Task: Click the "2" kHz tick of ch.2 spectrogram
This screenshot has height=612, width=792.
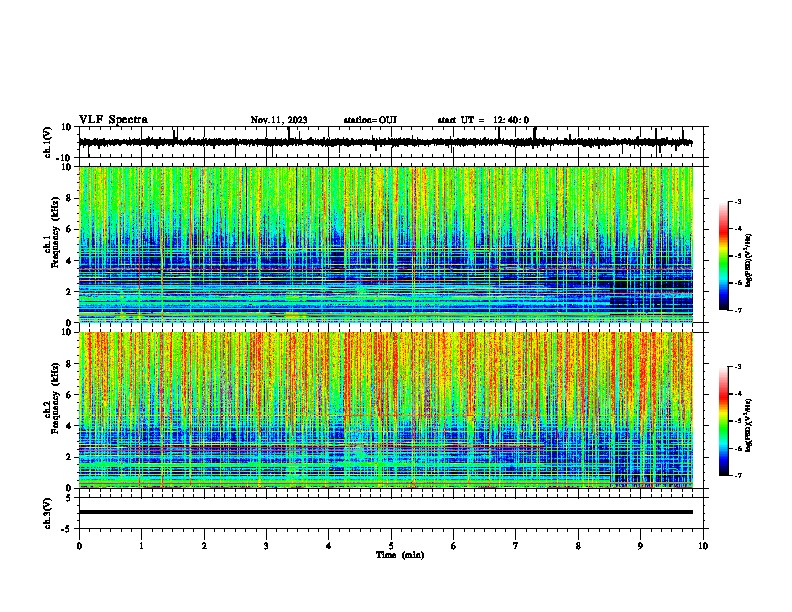Action: tap(69, 457)
